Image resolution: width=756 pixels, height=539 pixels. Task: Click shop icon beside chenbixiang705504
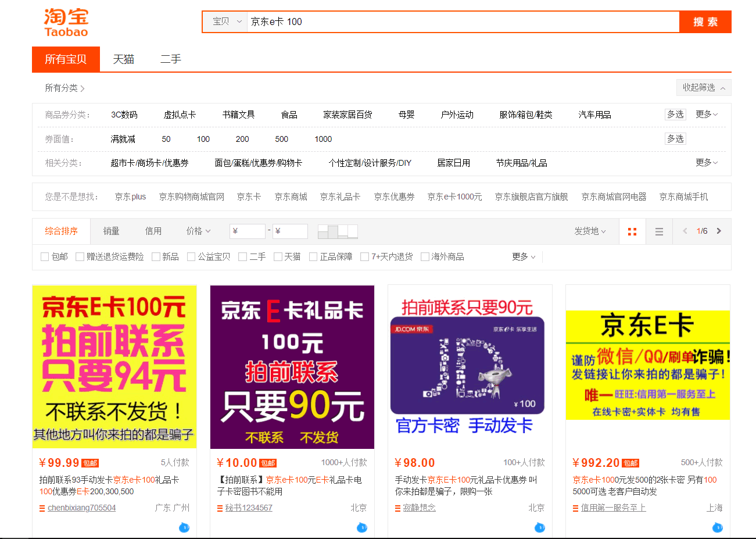click(42, 508)
